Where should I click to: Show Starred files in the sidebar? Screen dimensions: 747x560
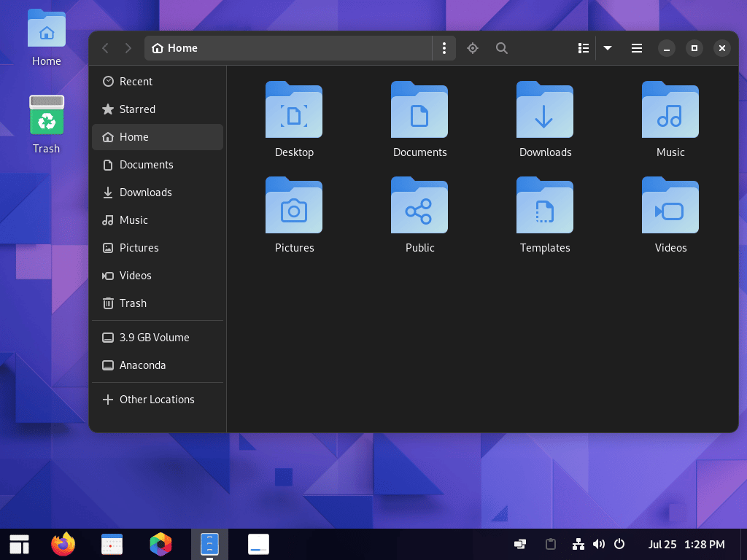(x=158, y=109)
